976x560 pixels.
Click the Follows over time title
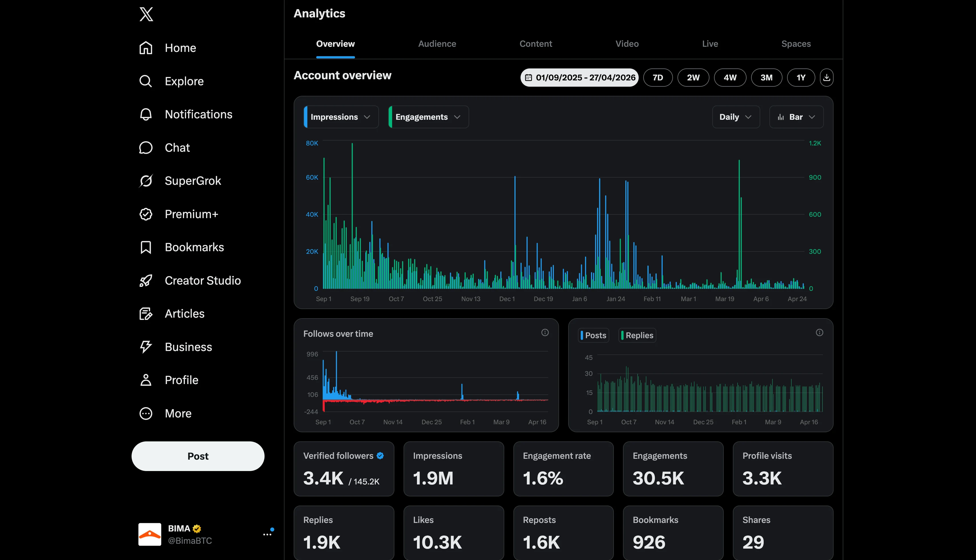[338, 334]
